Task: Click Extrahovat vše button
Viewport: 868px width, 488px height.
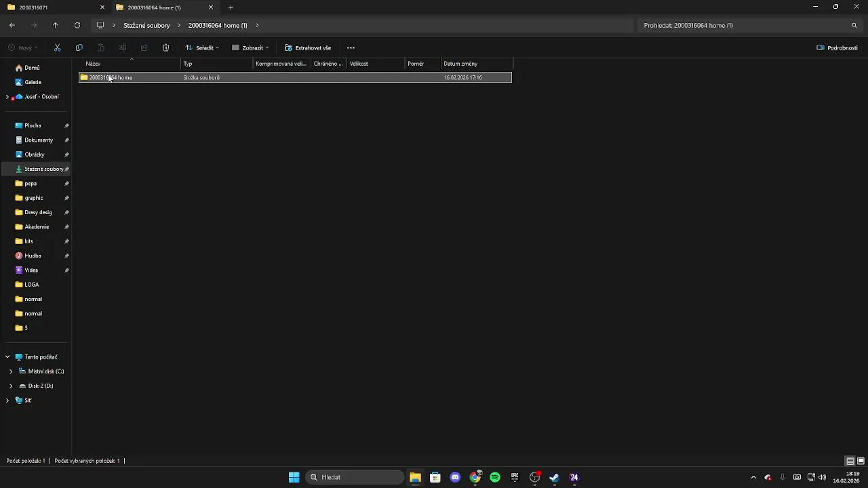Action: 308,47
